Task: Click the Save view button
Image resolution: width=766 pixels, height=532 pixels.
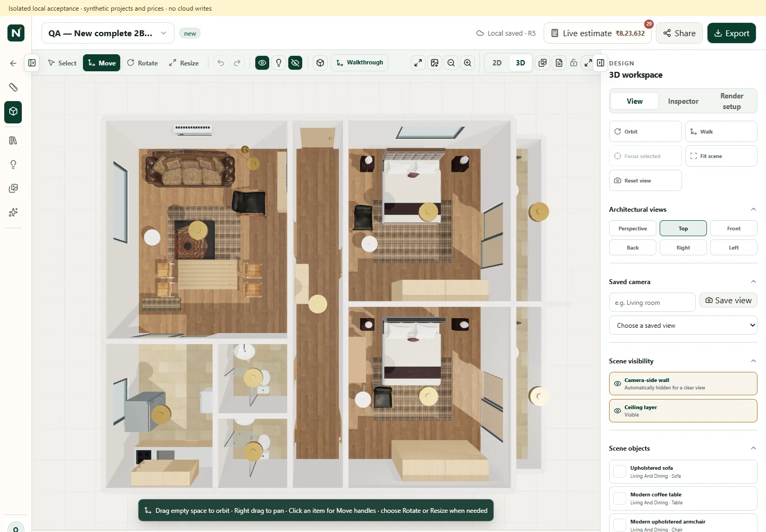Action: (x=728, y=301)
